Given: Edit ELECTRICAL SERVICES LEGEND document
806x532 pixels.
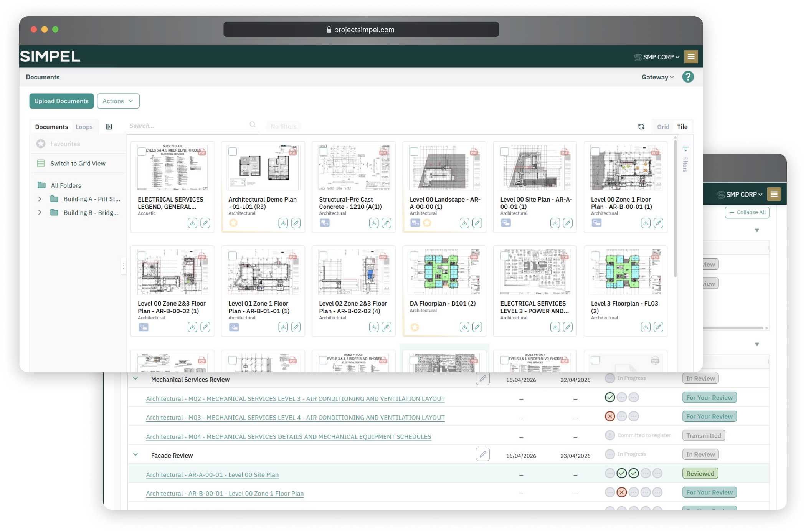Looking at the screenshot, I should 205,223.
